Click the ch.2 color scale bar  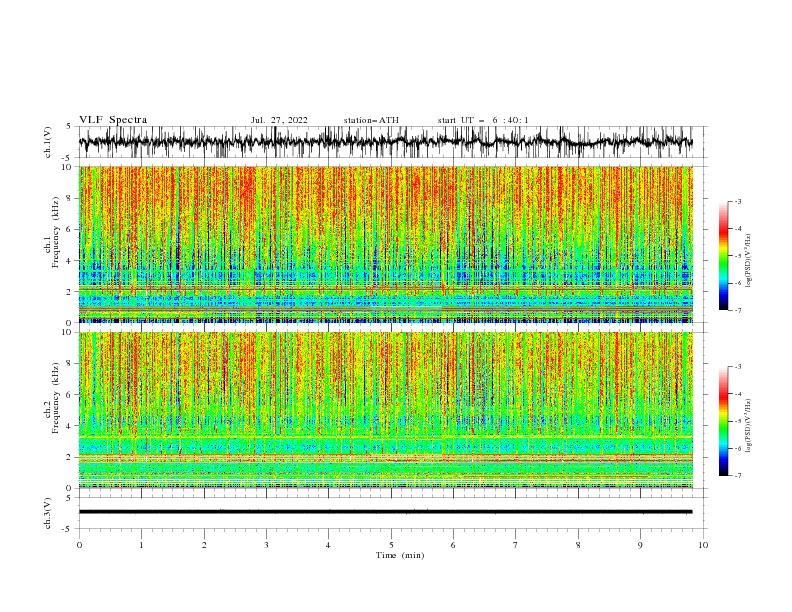[723, 421]
